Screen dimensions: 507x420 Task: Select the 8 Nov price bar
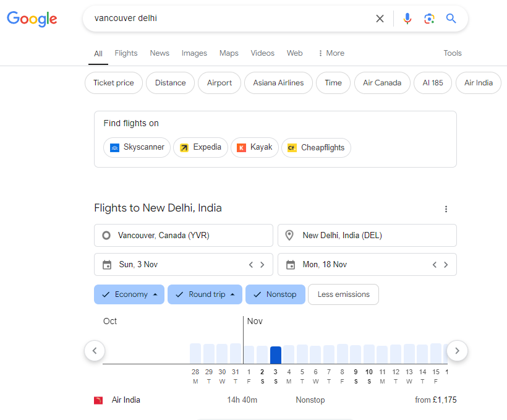pos(343,354)
